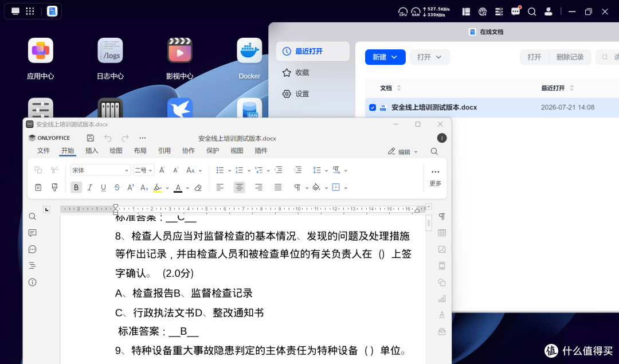The width and height of the screenshot is (619, 364).
Task: Align text right
Action: [x=258, y=187]
